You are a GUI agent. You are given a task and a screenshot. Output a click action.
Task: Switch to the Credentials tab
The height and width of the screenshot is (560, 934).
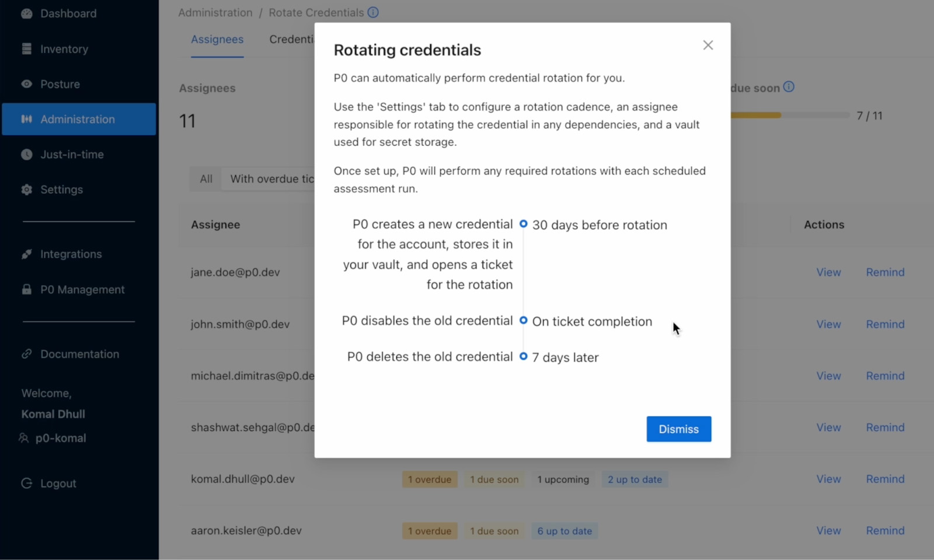coord(293,39)
